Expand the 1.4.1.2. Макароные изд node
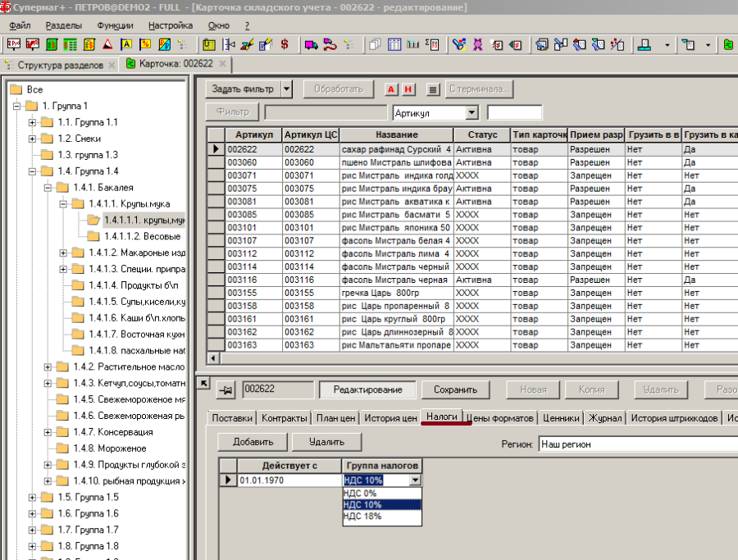The height and width of the screenshot is (560, 738). (x=63, y=253)
